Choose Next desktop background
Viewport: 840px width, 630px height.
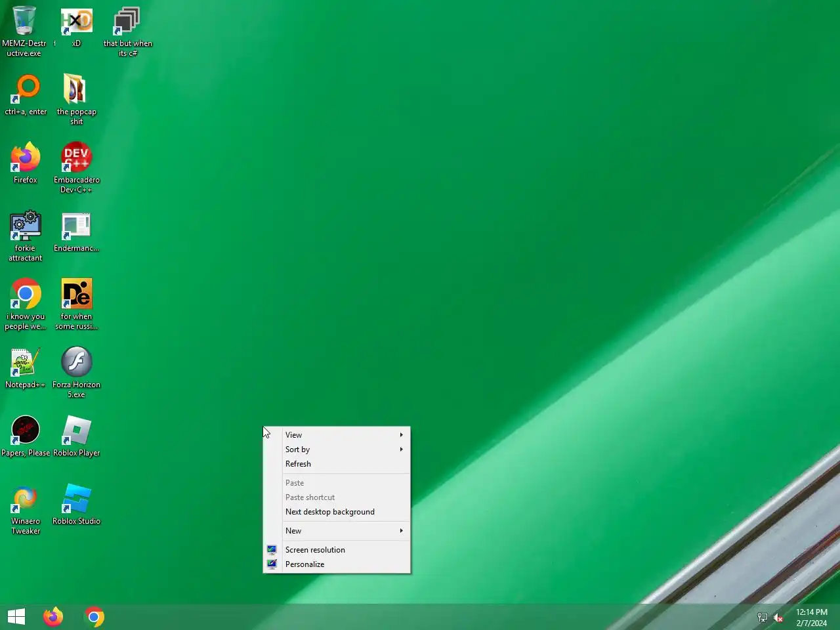coord(337,512)
